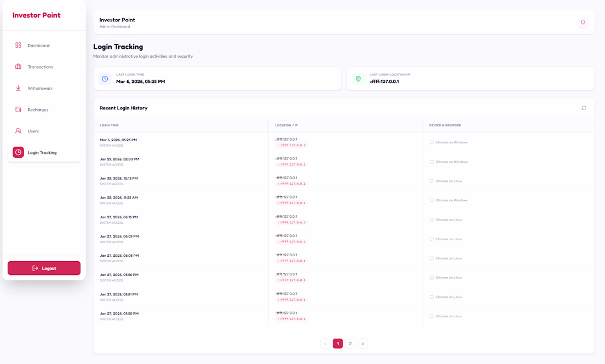This screenshot has height=364, width=605.
Task: Click the previous page left chevron
Action: (x=325, y=344)
